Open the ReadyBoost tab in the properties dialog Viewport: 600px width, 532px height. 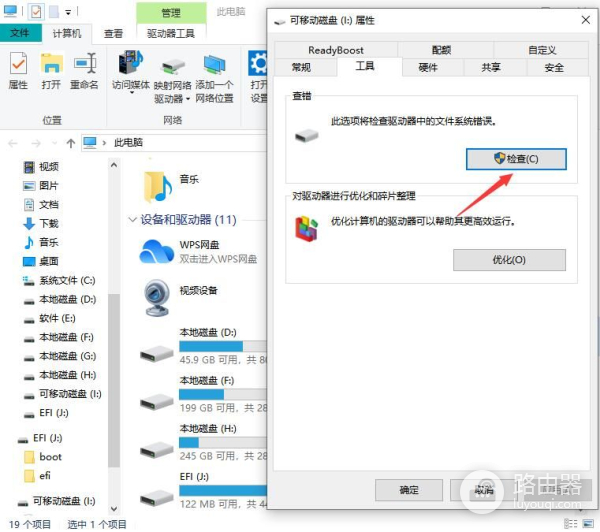coord(336,50)
